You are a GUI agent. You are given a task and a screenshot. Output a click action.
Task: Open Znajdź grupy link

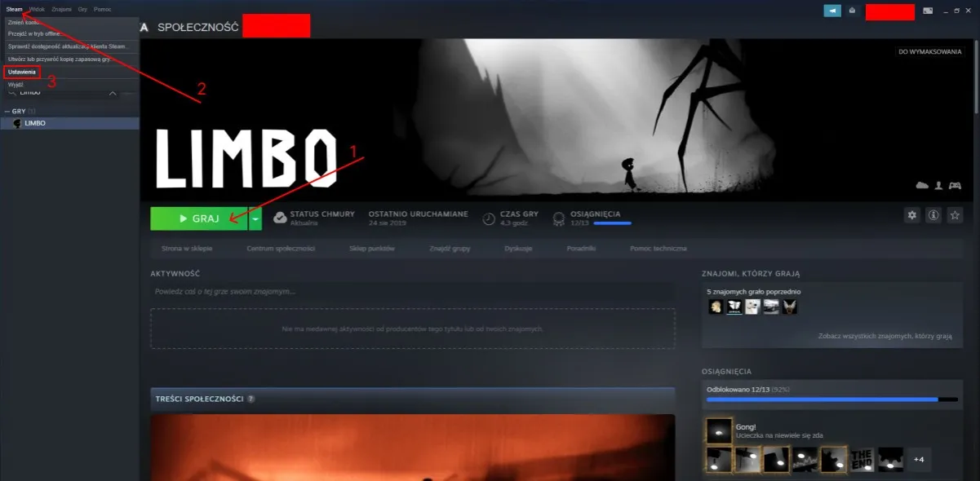pos(450,248)
